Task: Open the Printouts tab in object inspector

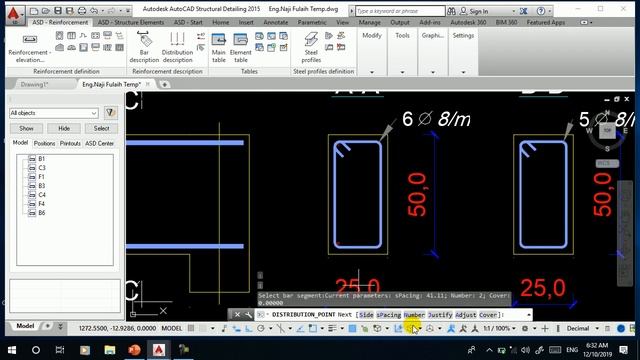Action: [70, 143]
